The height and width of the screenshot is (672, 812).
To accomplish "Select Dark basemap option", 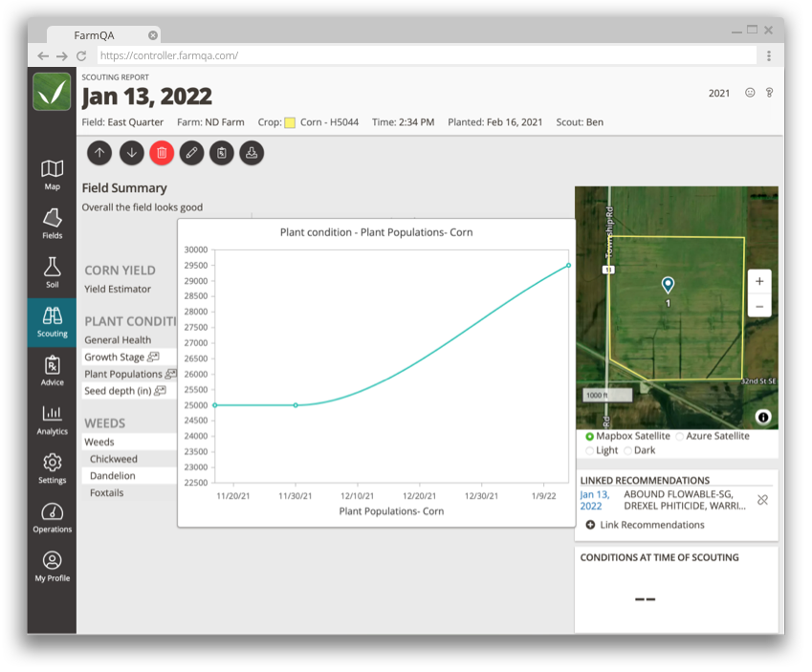I will (627, 451).
